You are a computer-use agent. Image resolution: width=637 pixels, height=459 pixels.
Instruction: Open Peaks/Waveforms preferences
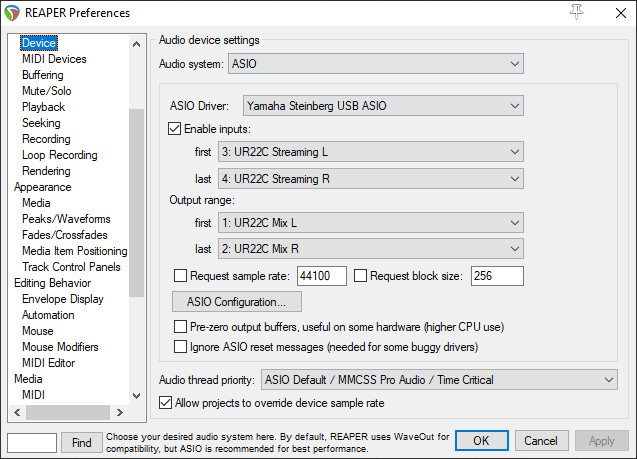(66, 219)
